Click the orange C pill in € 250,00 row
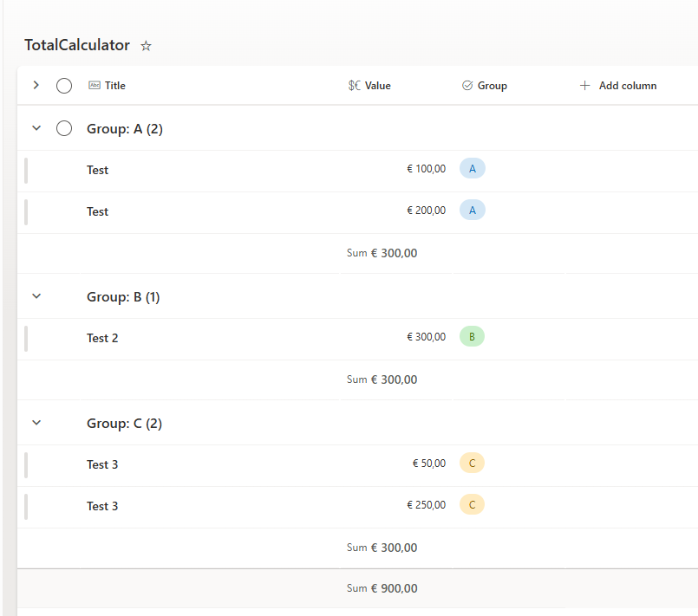This screenshot has width=698, height=616. point(472,505)
